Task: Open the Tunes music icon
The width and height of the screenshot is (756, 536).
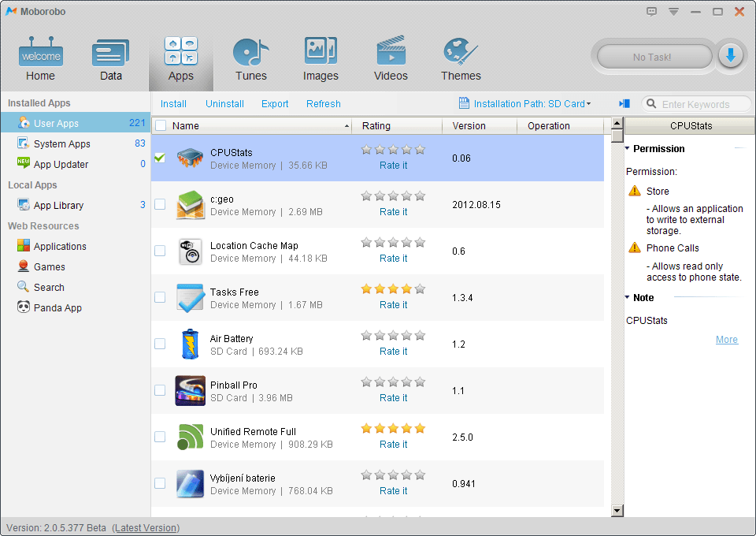Action: pos(250,51)
